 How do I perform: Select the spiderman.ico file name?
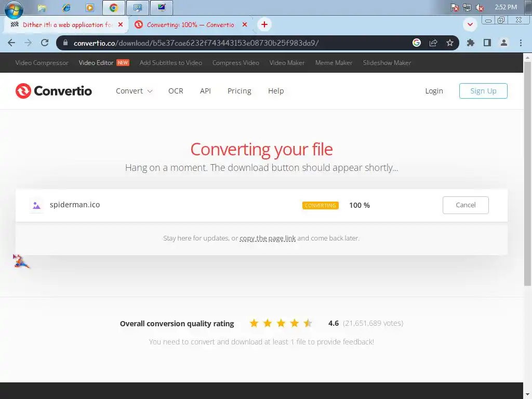75,205
